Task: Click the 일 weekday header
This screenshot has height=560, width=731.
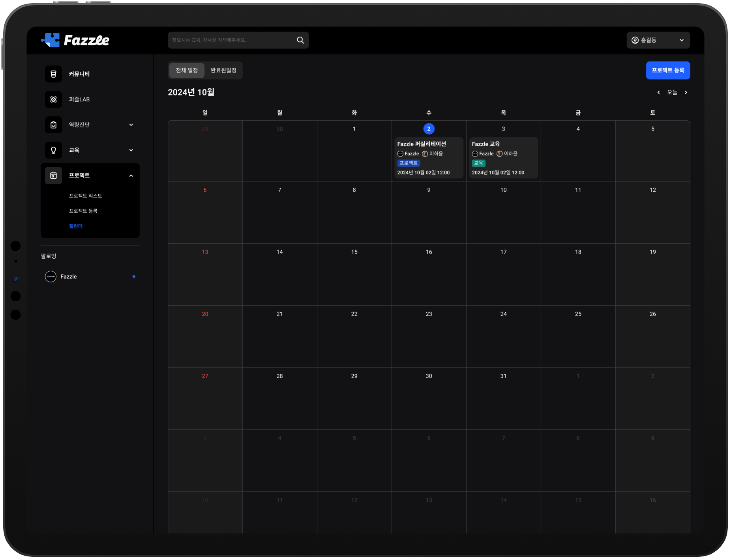Action: pos(205,113)
